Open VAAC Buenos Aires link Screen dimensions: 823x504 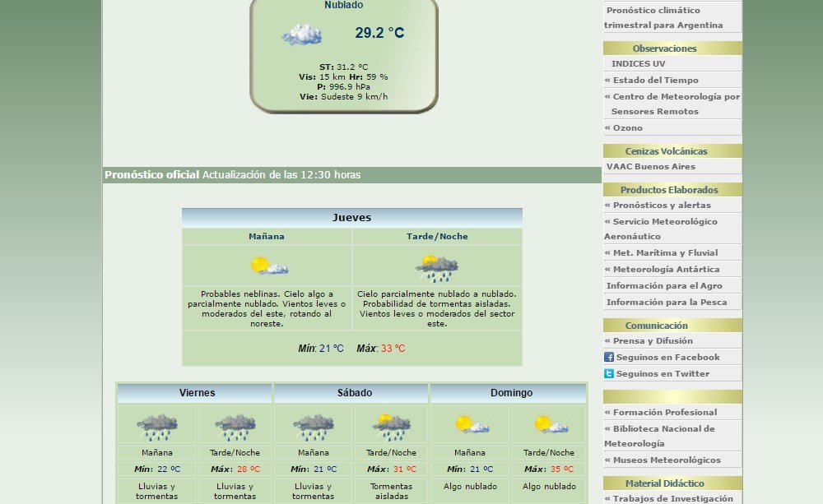650,166
